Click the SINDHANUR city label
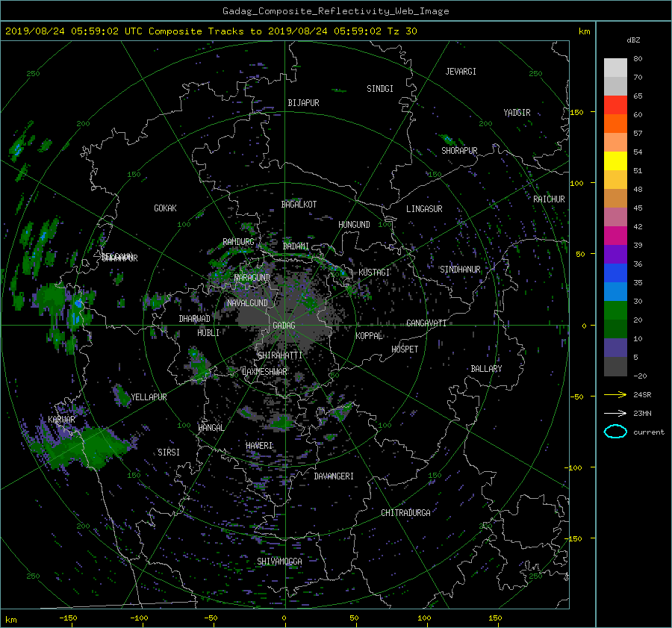Screen dimensions: 672x628 click(x=460, y=270)
